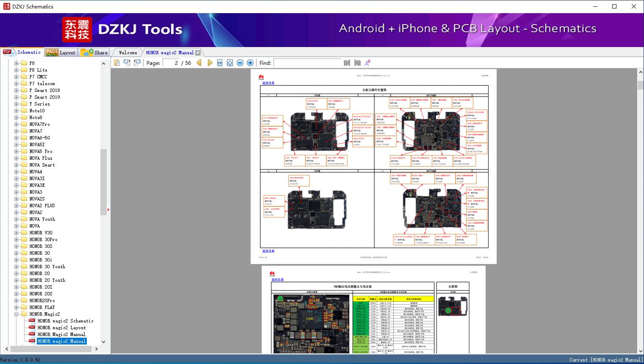Click the Find text input field
This screenshot has width=644, height=364.
(x=307, y=63)
